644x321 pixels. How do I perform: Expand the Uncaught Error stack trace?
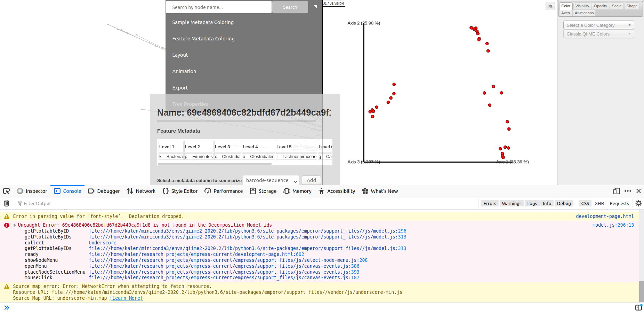15,225
